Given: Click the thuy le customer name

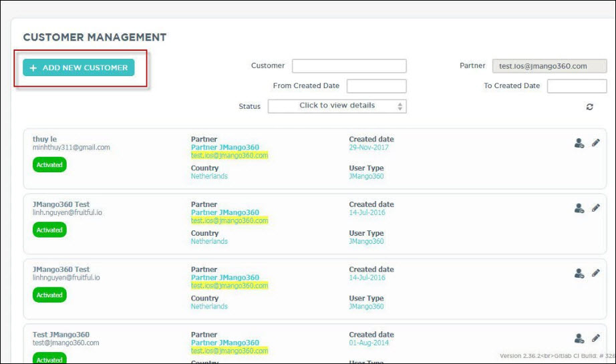Looking at the screenshot, I should (44, 139).
